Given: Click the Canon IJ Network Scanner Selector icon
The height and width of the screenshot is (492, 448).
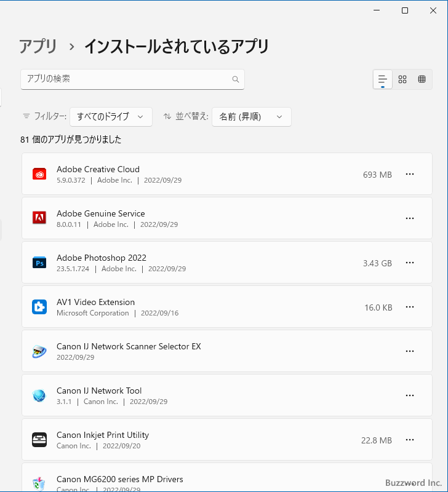Looking at the screenshot, I should coord(39,351).
